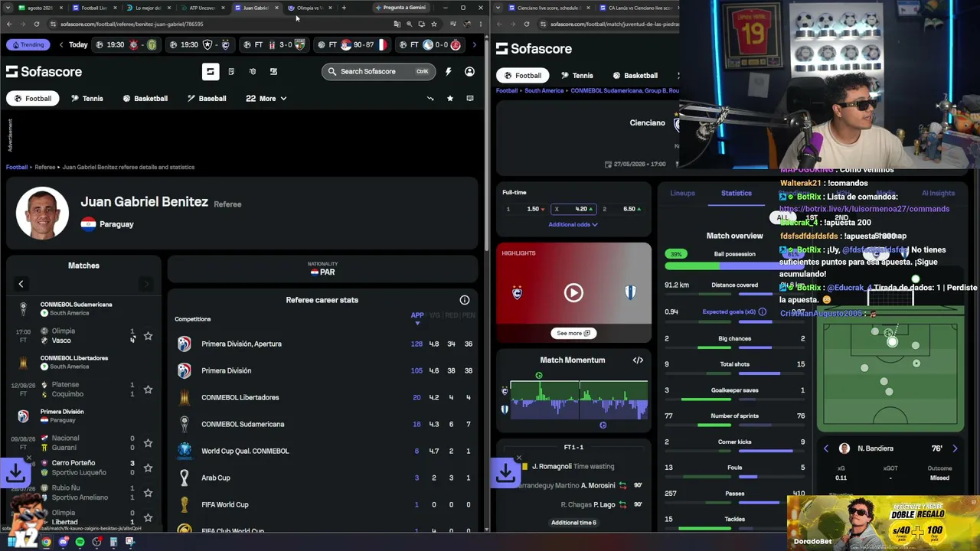
Task: Click the Juan Gabriel Benitez referee photo
Action: [42, 213]
